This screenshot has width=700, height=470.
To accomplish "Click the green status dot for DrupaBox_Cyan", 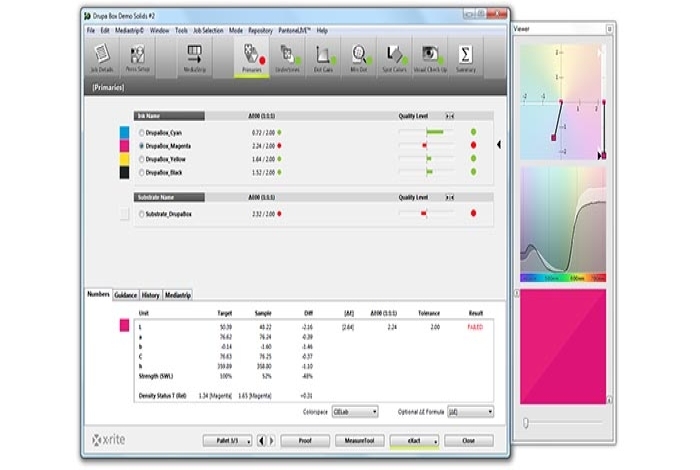I will point(473,132).
